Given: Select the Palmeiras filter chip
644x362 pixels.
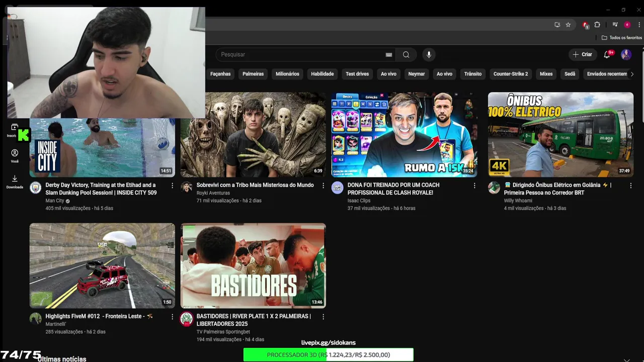Looking at the screenshot, I should (x=253, y=74).
